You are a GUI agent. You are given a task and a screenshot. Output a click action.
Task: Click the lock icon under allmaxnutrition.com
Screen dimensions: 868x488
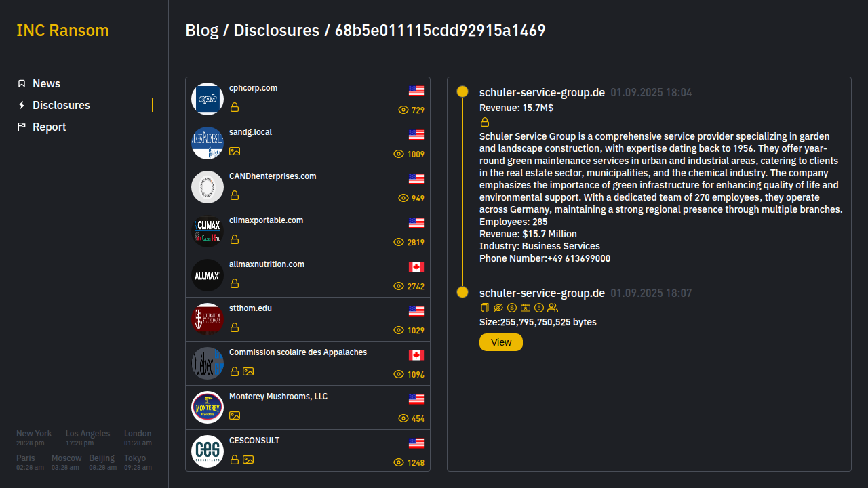coord(235,283)
